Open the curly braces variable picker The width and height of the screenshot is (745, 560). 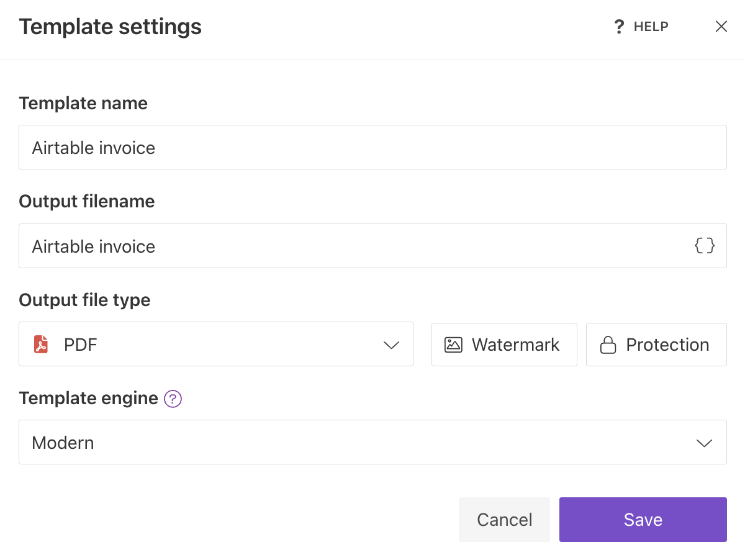705,245
